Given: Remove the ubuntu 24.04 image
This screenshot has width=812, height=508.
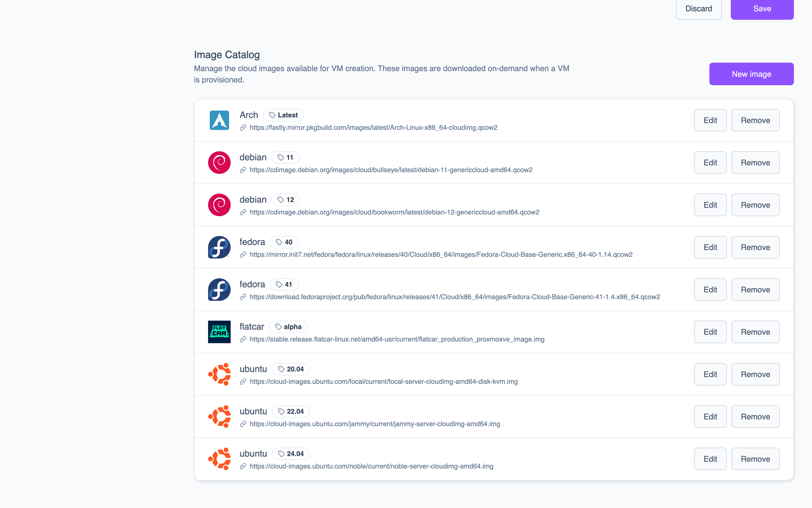Looking at the screenshot, I should coord(755,459).
